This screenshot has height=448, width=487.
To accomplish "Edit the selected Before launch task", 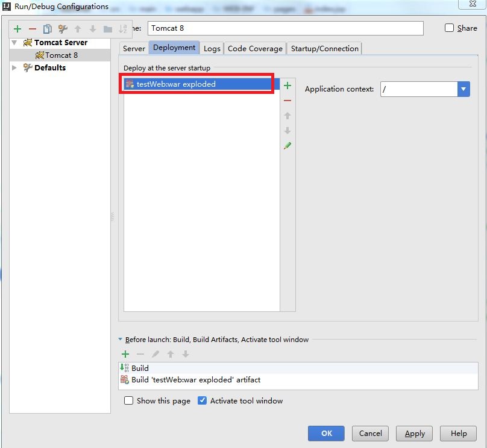I will (x=156, y=354).
